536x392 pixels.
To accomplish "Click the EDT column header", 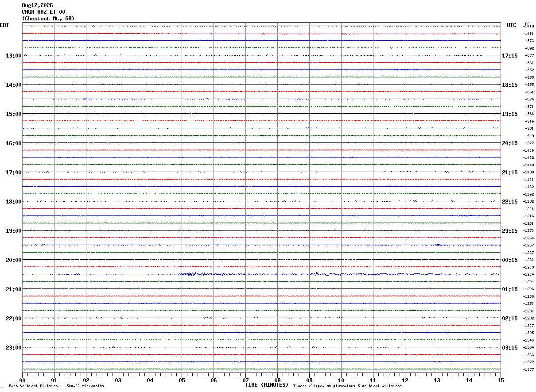I will 4,25.
